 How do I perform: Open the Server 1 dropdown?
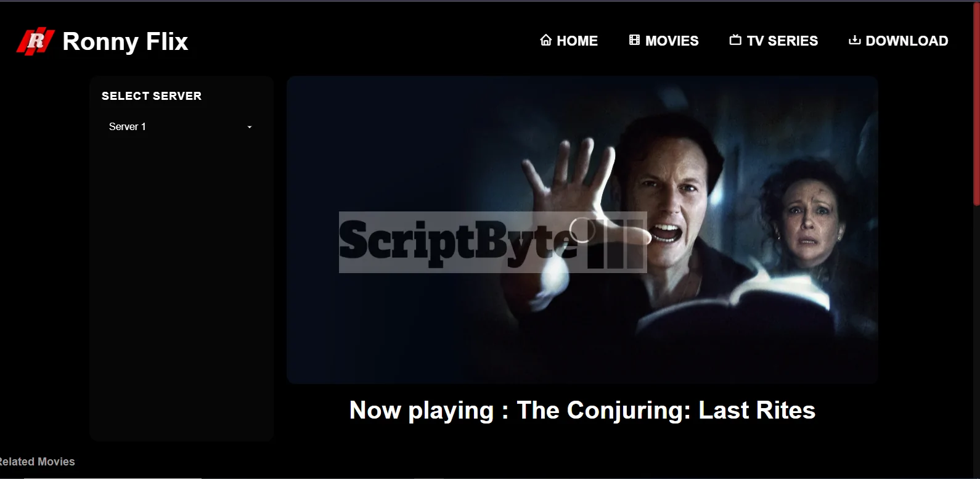(x=181, y=126)
